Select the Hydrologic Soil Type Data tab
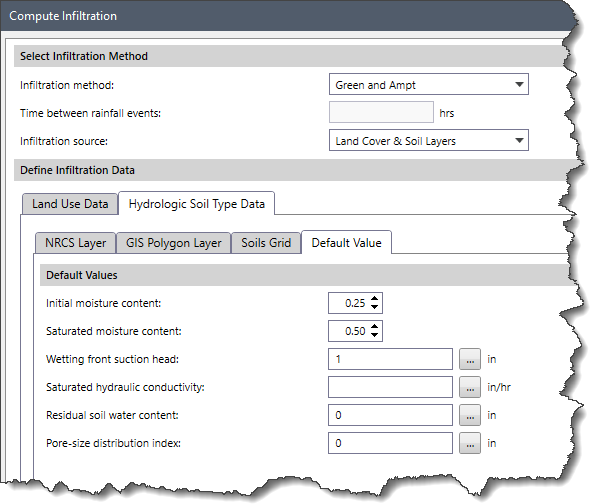Viewport: 591px width, 504px height. 196,204
